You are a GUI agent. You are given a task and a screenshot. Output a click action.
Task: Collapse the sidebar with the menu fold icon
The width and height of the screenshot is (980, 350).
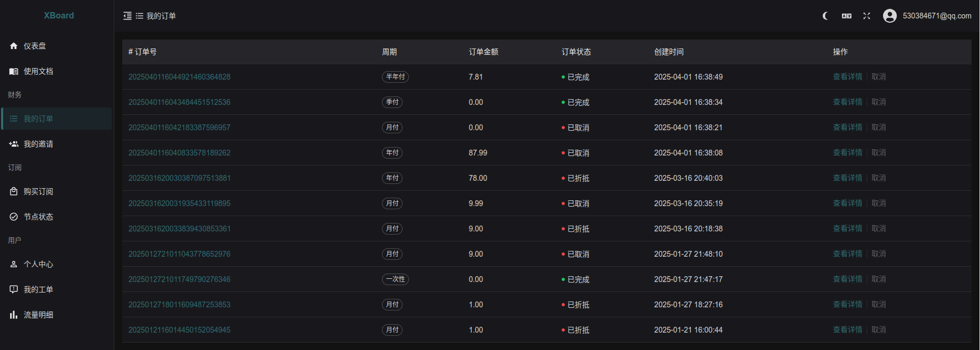point(128,16)
